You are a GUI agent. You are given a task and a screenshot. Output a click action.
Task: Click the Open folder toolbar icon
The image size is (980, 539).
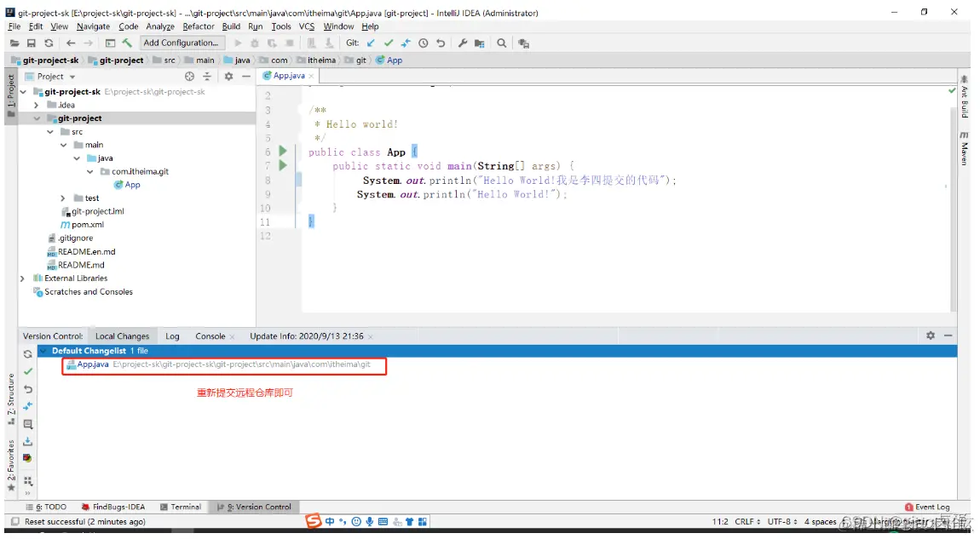coord(14,43)
